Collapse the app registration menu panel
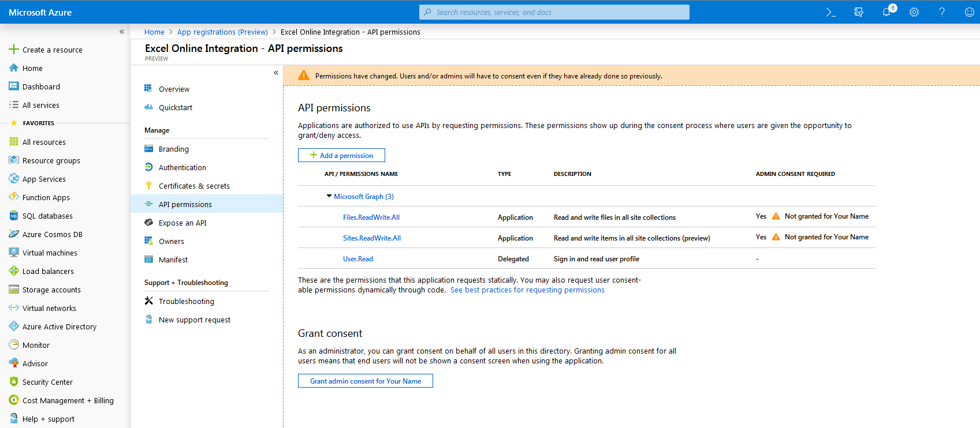The height and width of the screenshot is (428, 980). click(x=276, y=73)
